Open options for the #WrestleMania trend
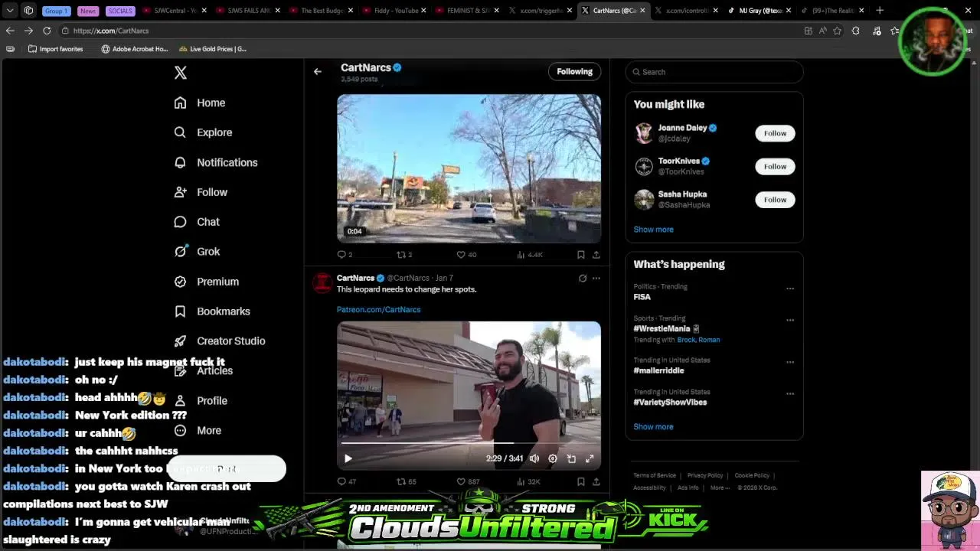The image size is (980, 551). pyautogui.click(x=790, y=320)
